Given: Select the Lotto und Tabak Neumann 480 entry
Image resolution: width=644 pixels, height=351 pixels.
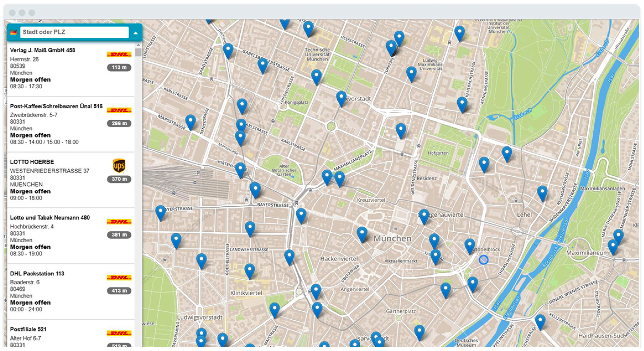Looking at the screenshot, I should (50, 217).
